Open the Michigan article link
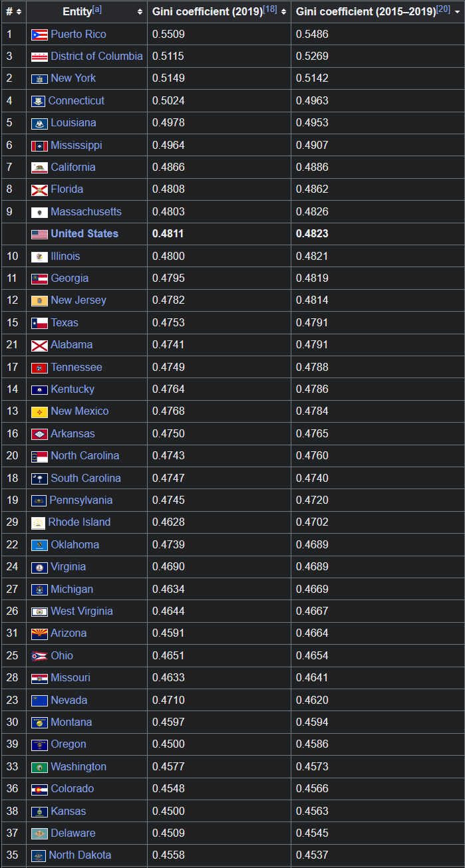This screenshot has height=868, width=465. tap(72, 590)
